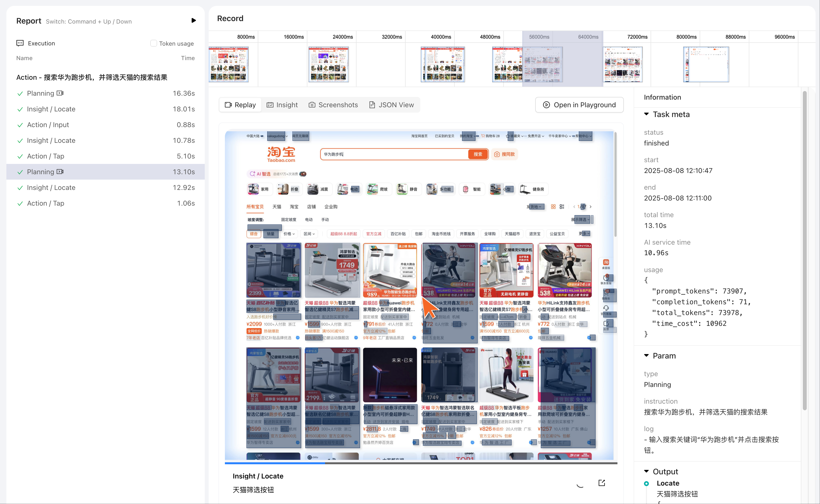
Task: Open the 更多 filters dropdown
Action: (584, 234)
